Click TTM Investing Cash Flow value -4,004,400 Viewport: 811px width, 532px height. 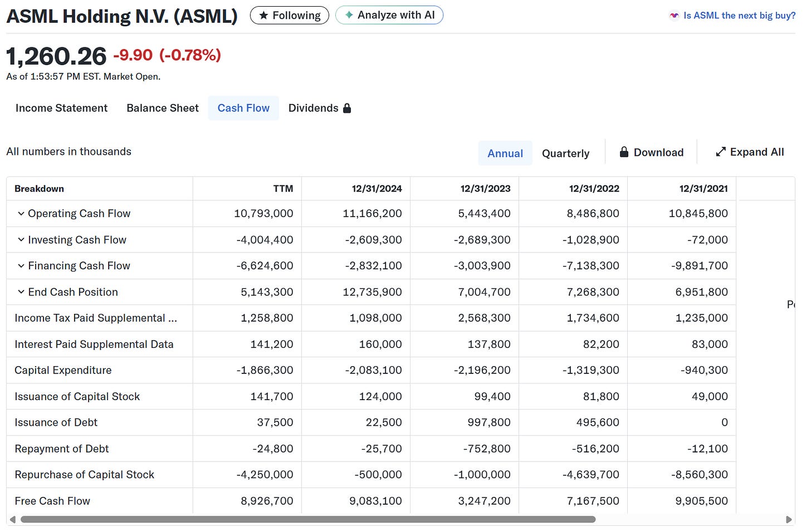point(265,239)
